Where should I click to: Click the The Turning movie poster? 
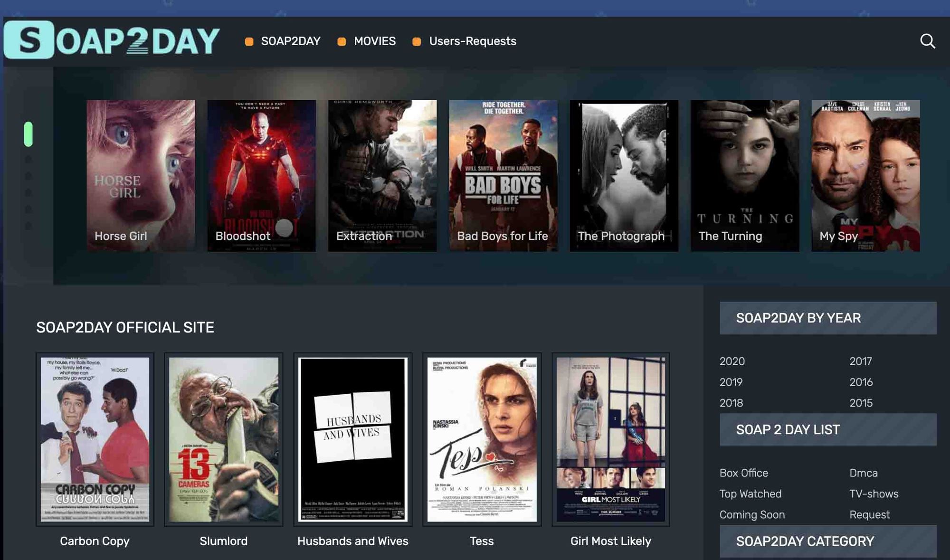744,175
